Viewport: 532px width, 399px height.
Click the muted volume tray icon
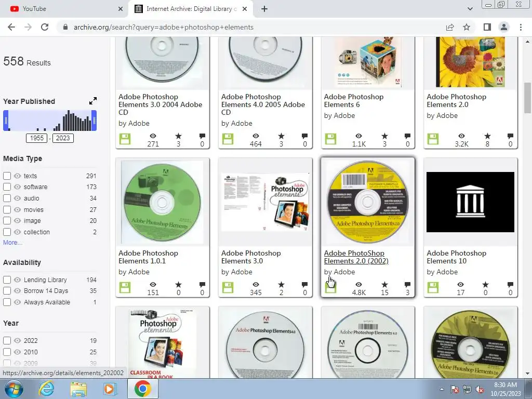tap(480, 390)
